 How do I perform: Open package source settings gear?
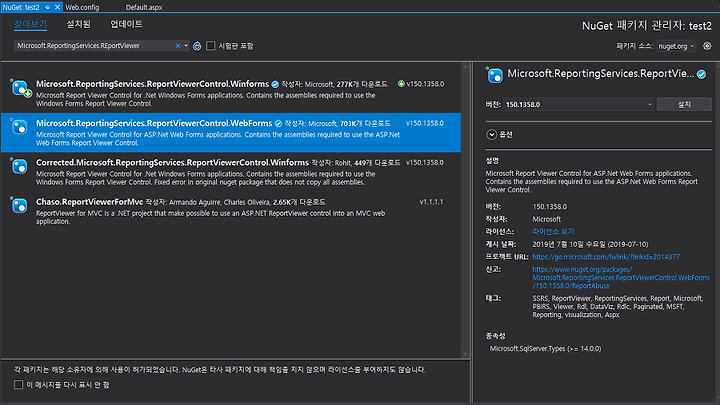707,46
